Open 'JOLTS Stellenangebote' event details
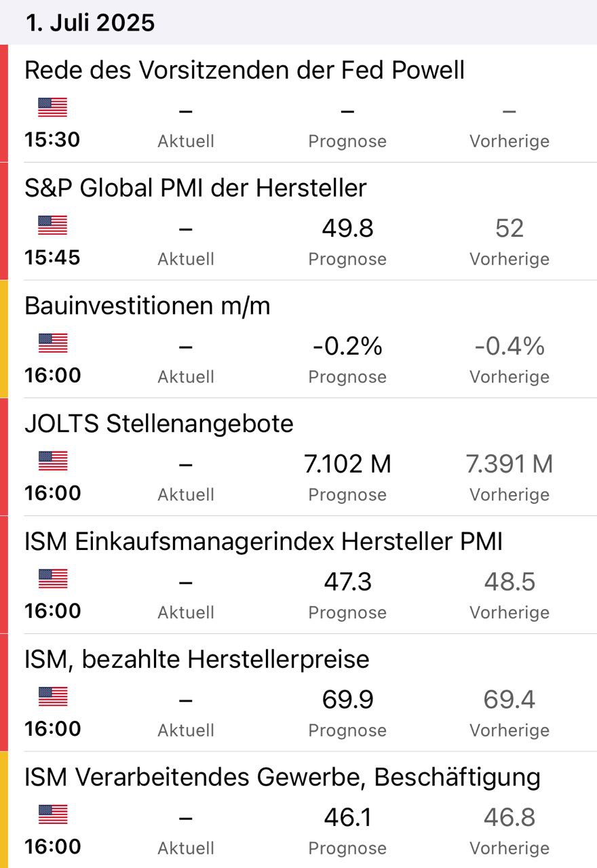Screen dimensions: 597x868 point(159,424)
